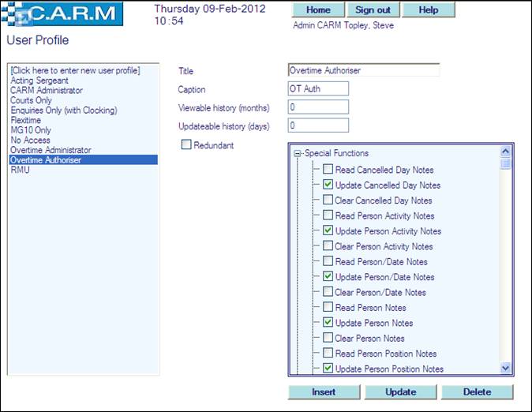Click the C.A.R.M logo
The image size is (532, 412).
[x=64, y=14]
